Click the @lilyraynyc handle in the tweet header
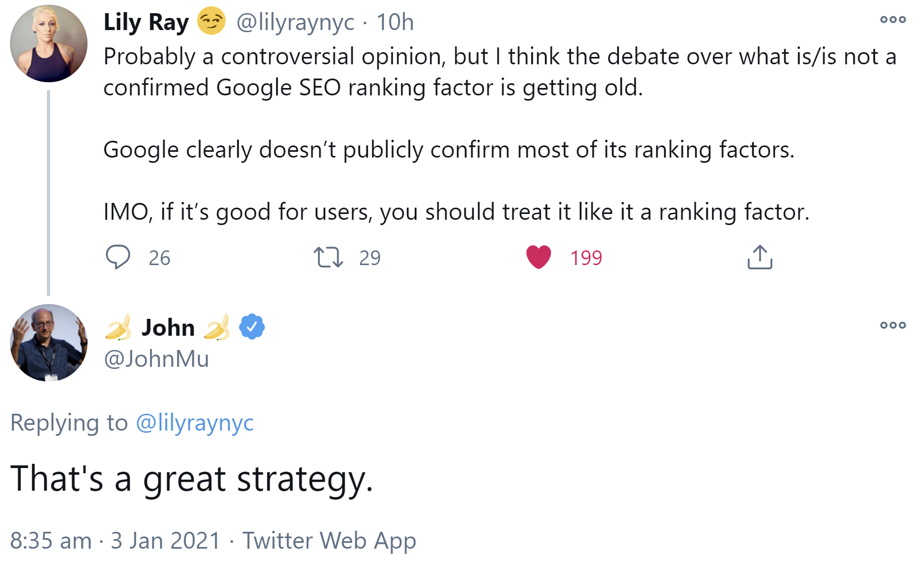The height and width of the screenshot is (575, 924). [295, 23]
